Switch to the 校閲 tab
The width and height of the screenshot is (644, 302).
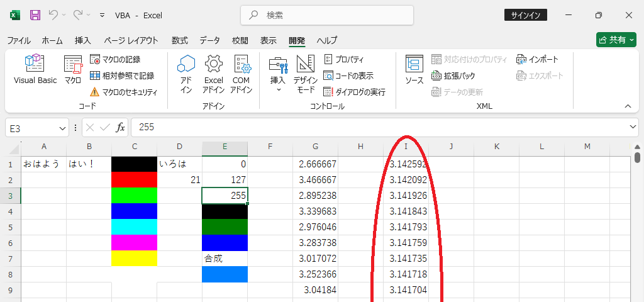pyautogui.click(x=240, y=40)
